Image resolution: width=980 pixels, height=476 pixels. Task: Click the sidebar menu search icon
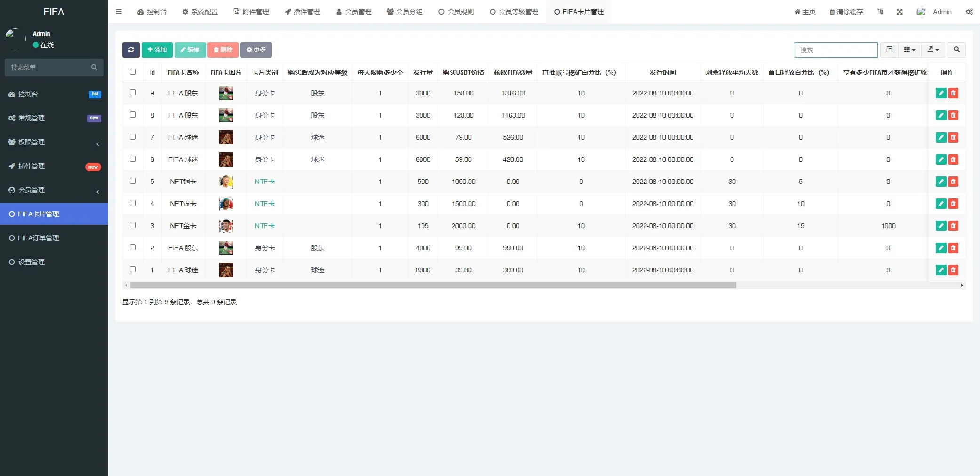(x=94, y=67)
